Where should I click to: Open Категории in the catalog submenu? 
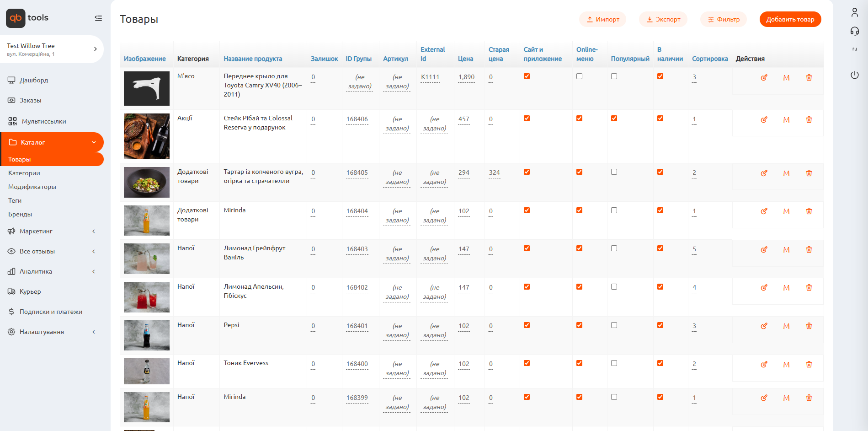24,173
